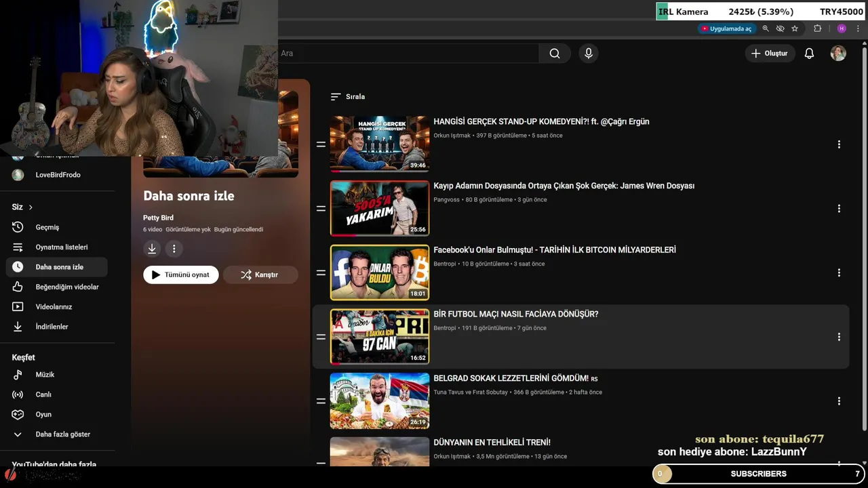The image size is (868, 488).
Task: Open Orkun Işıtmak channel under stand-up video
Action: 452,136
